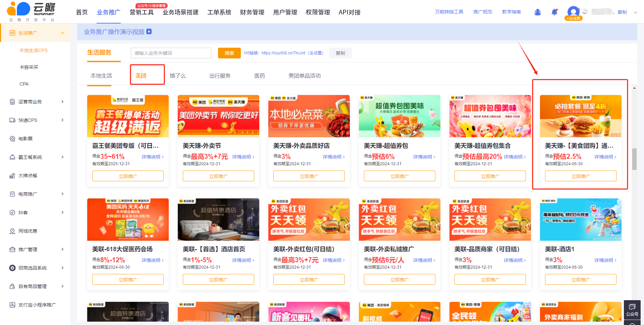Open the 美联-618大促医药会场 banner thumbnail
This screenshot has height=325, width=644.
click(x=128, y=220)
